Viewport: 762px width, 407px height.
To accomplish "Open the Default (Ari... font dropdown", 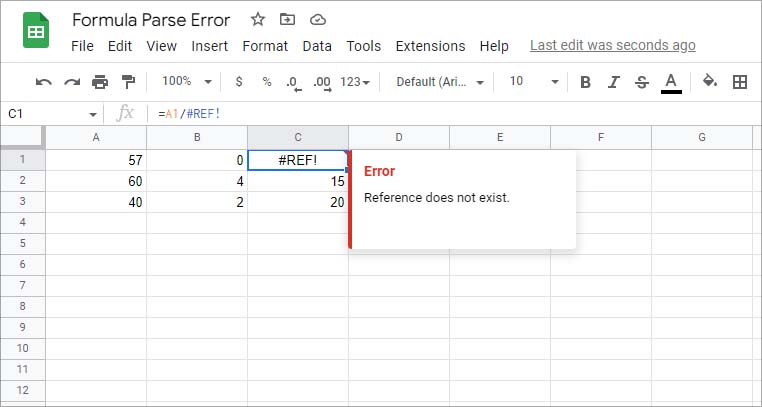I will pyautogui.click(x=440, y=82).
